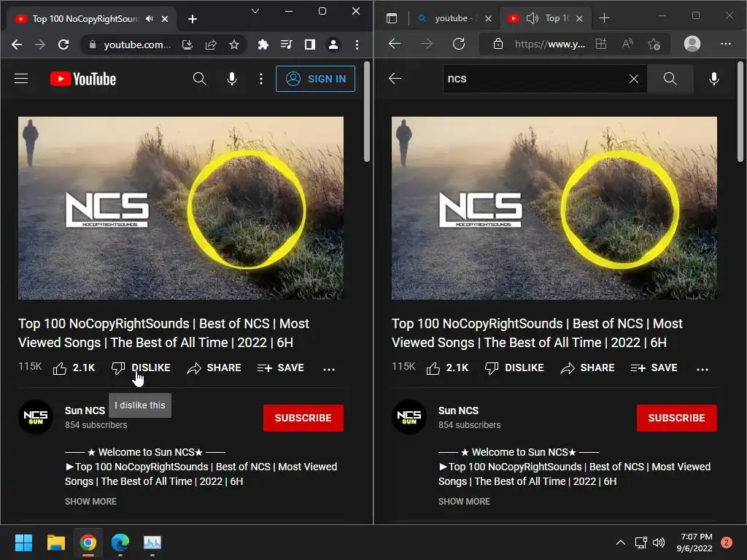Open Chrome three-dot customize menu
This screenshot has height=560, width=747.
357,44
